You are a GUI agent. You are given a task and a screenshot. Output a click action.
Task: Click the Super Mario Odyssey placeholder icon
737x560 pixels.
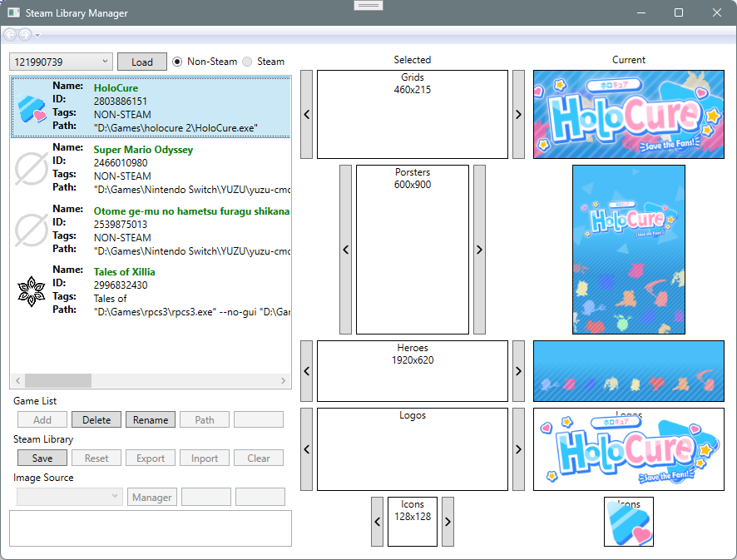pyautogui.click(x=32, y=168)
